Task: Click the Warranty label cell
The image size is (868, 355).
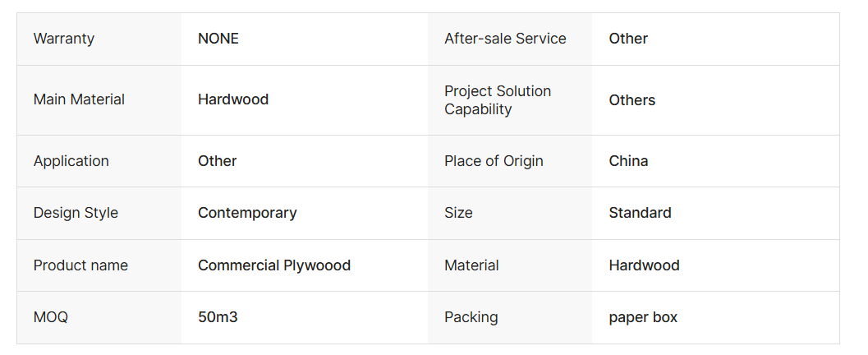Action: coord(99,39)
